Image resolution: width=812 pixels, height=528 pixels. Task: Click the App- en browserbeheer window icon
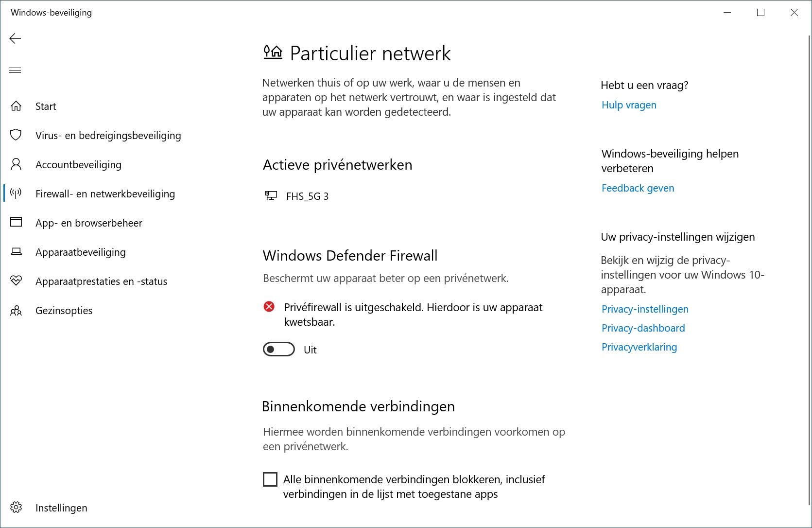coord(16,222)
